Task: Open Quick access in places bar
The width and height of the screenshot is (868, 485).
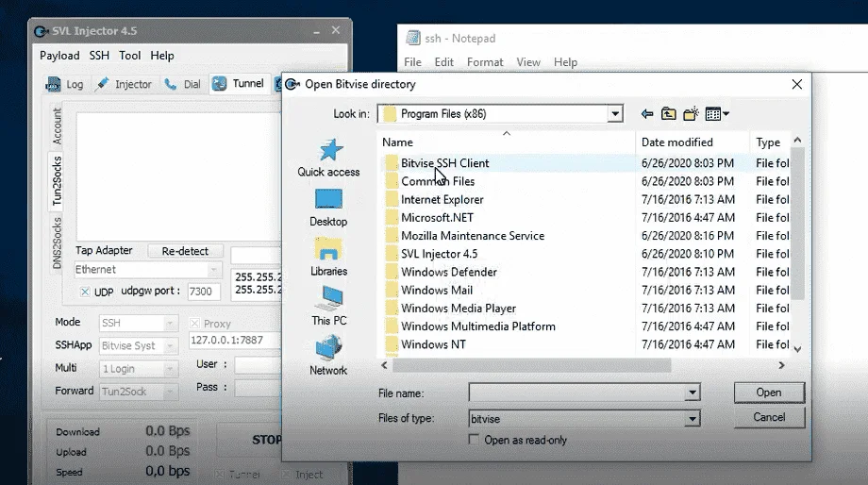Action: point(329,158)
